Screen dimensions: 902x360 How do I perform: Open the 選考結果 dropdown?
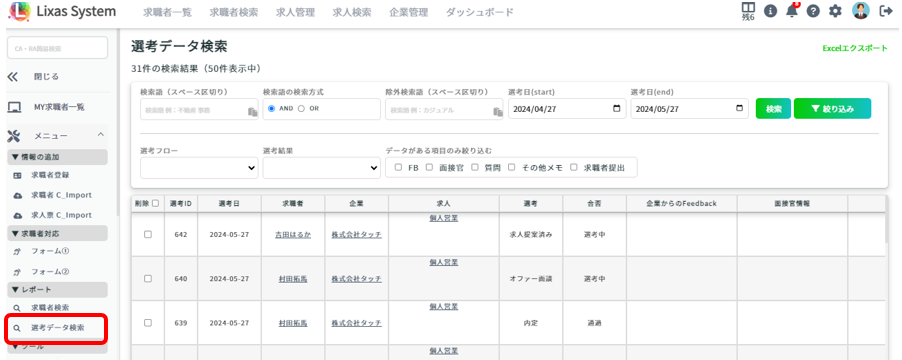pos(322,167)
